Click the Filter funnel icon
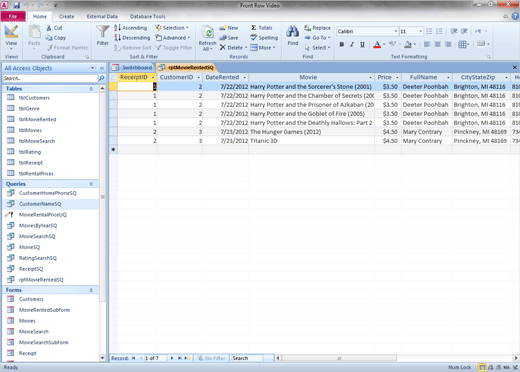Viewport: 520px width, 372px height. click(103, 32)
